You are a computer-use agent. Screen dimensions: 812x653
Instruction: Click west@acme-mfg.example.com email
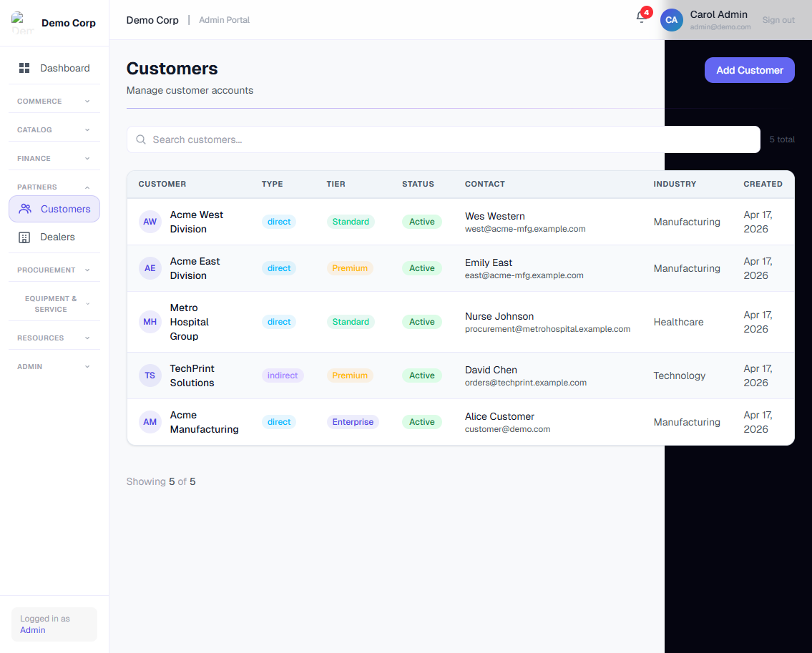(525, 229)
